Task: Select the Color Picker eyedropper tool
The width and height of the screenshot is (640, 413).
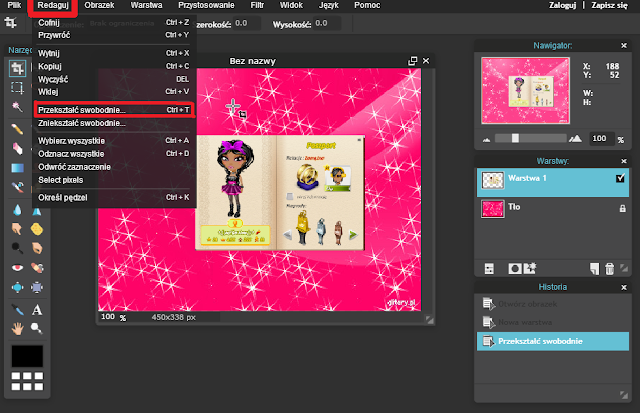Action: tap(17, 310)
